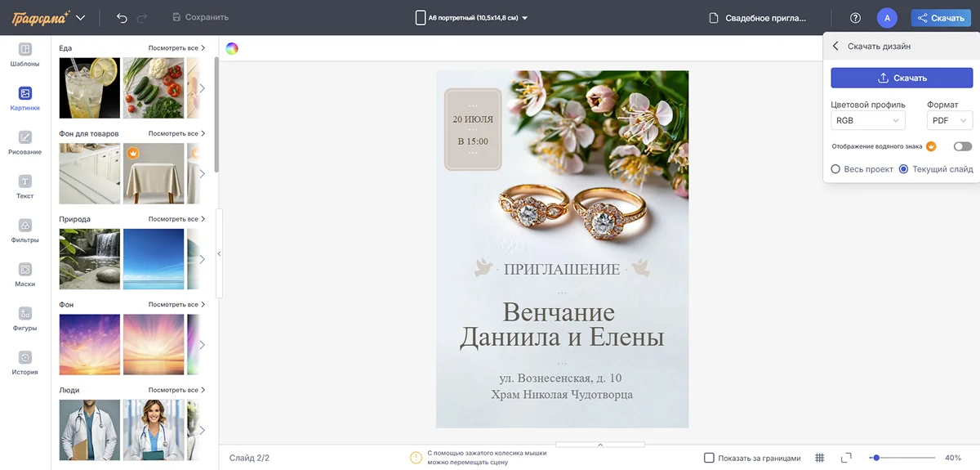Open the Формат PDF dropdown

pos(950,120)
